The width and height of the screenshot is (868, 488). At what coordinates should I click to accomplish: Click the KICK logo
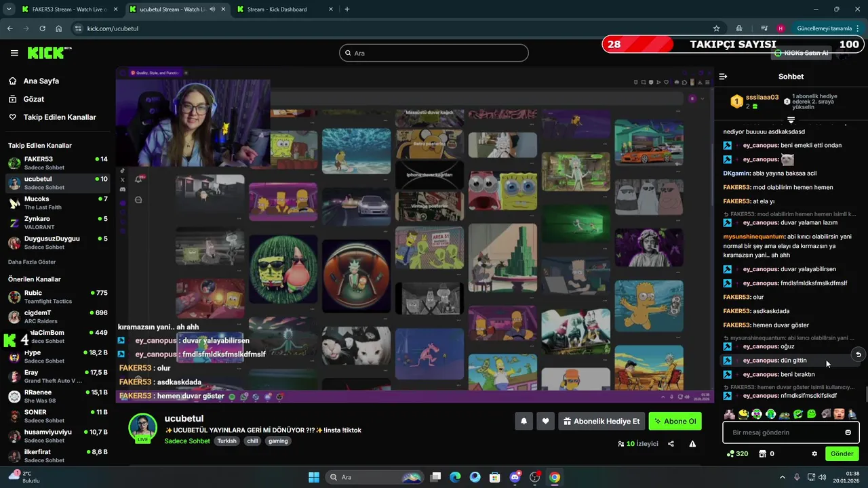[x=48, y=53]
